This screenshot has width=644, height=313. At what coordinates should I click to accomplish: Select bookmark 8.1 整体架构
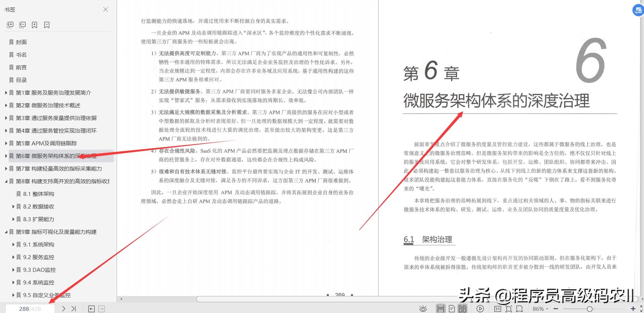39,194
